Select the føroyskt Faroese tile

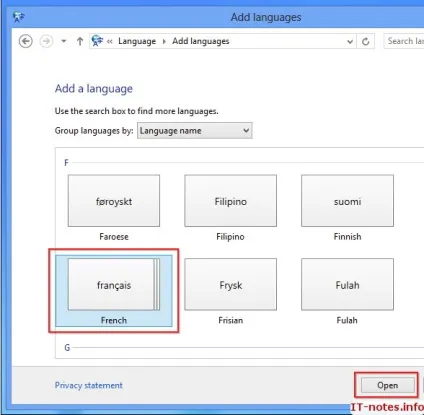[x=114, y=201]
